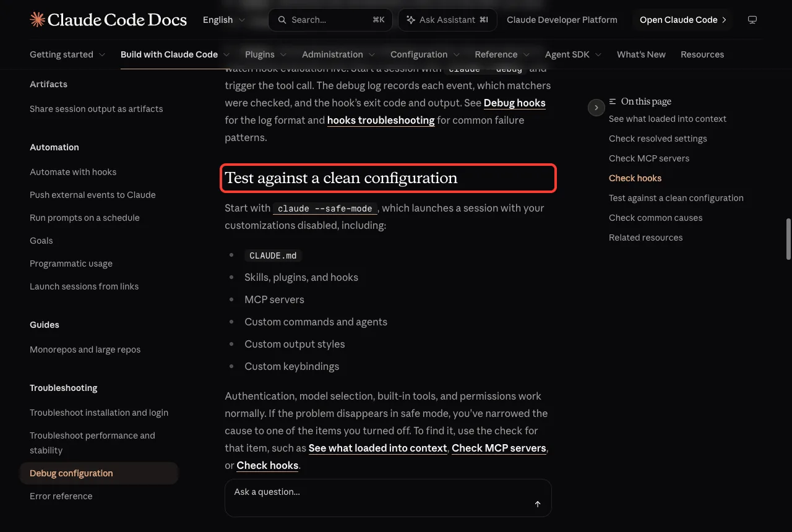
Task: Submit the question with the arrow button
Action: click(538, 504)
